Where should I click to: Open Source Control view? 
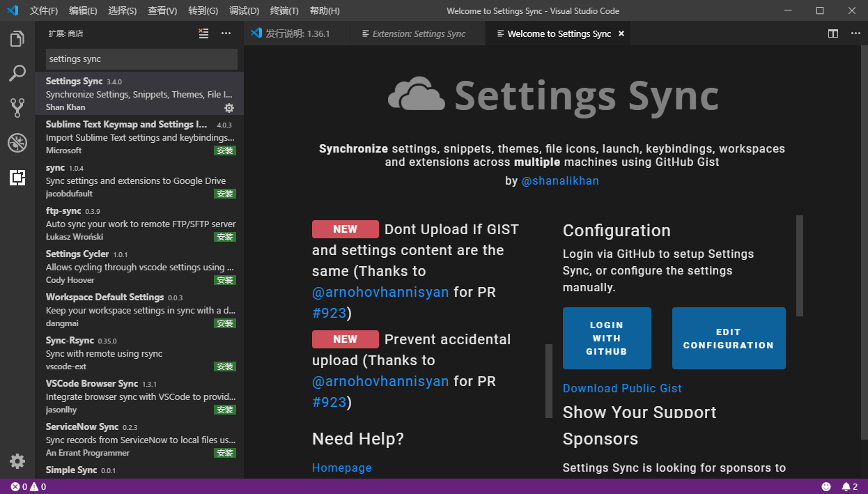17,107
